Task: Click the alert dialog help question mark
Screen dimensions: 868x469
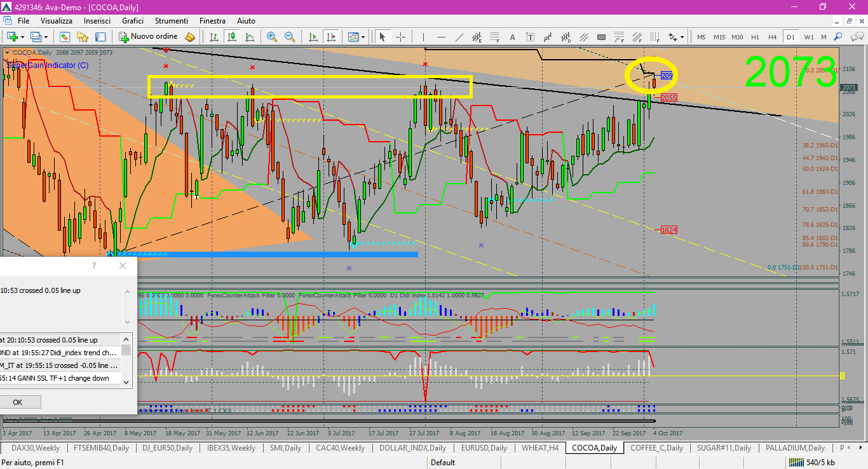Action: (x=94, y=266)
